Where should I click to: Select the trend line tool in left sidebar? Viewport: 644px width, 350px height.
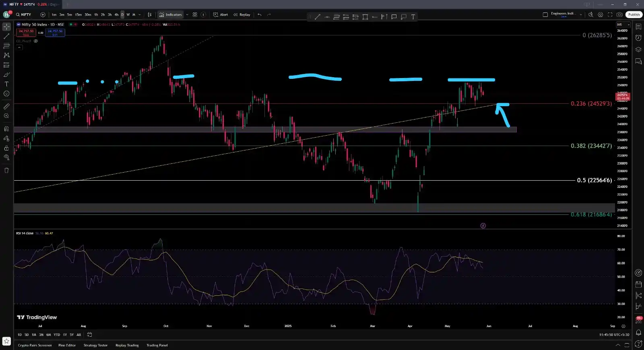tap(6, 36)
